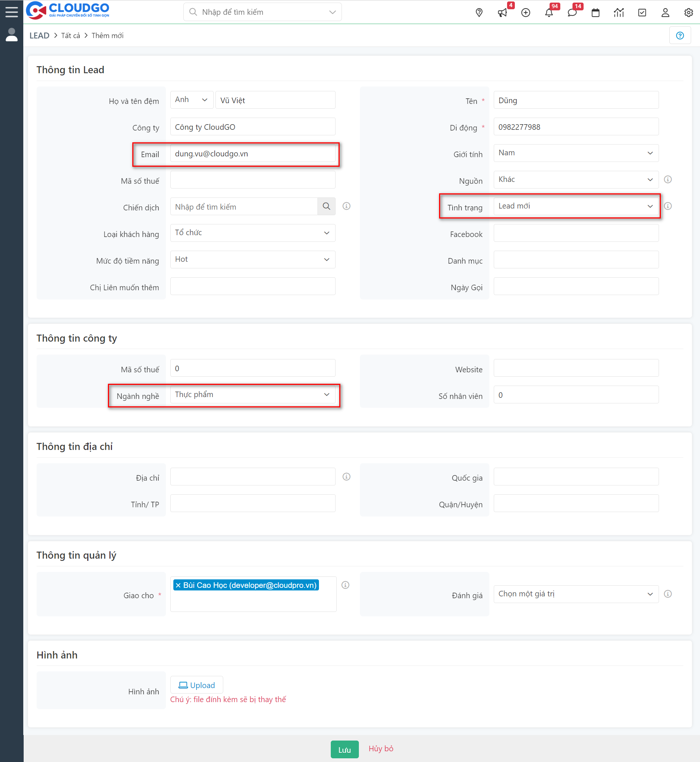Open the reports chart icon
Image resolution: width=700 pixels, height=762 pixels.
tap(619, 13)
